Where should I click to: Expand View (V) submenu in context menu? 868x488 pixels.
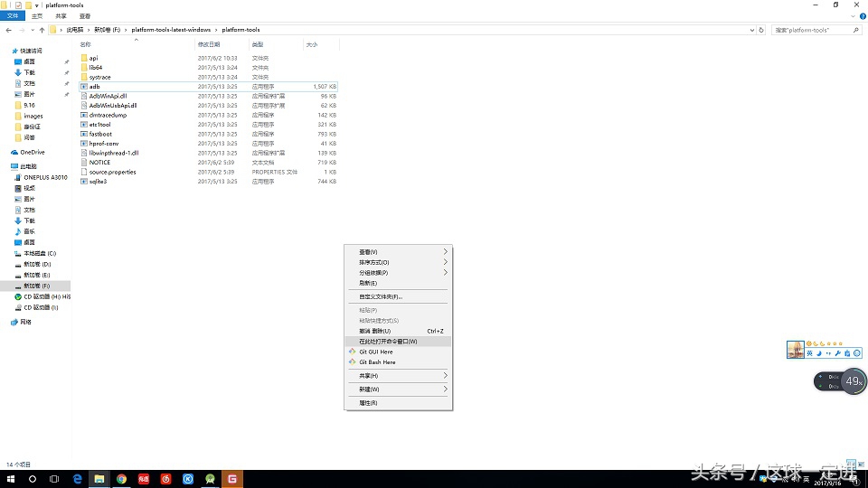[398, 252]
